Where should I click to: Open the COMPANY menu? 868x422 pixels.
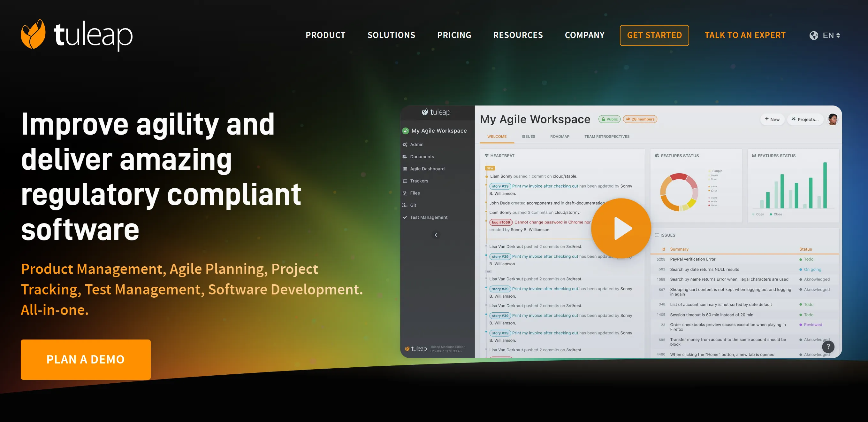pyautogui.click(x=585, y=35)
